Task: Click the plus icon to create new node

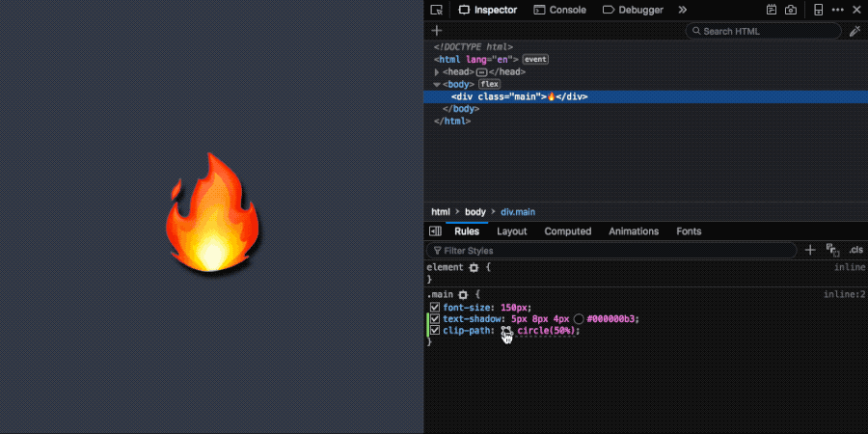Action: [437, 31]
